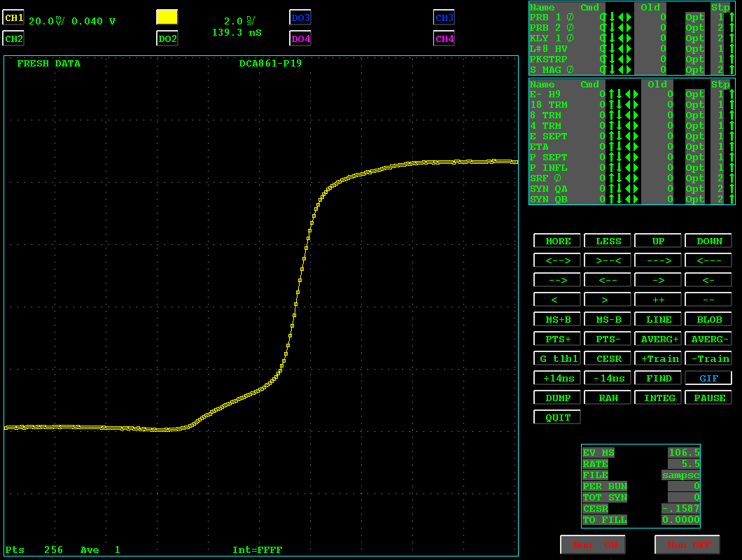The height and width of the screenshot is (560, 742).
Task: Click Opt for P INFL
Action: pos(694,167)
